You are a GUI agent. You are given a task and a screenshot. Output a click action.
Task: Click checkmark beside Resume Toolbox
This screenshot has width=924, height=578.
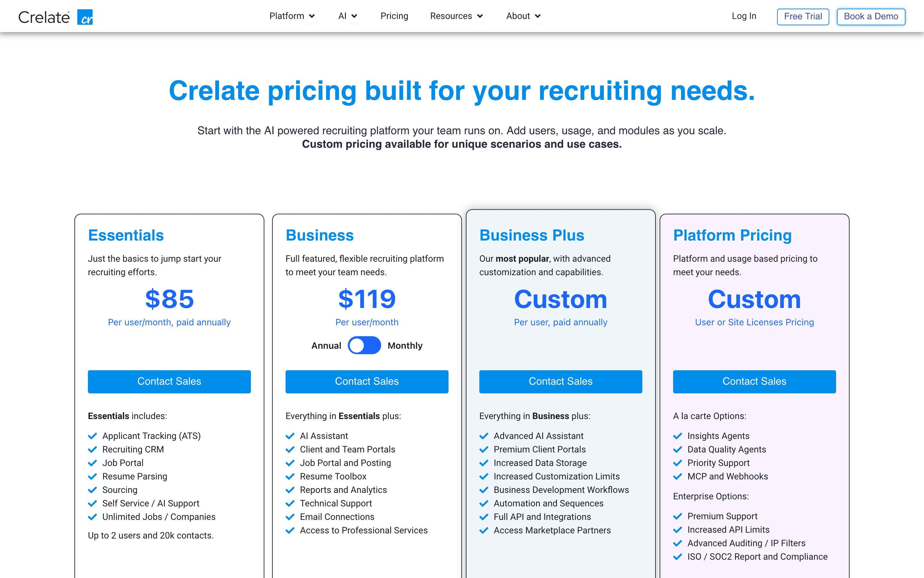coord(290,477)
